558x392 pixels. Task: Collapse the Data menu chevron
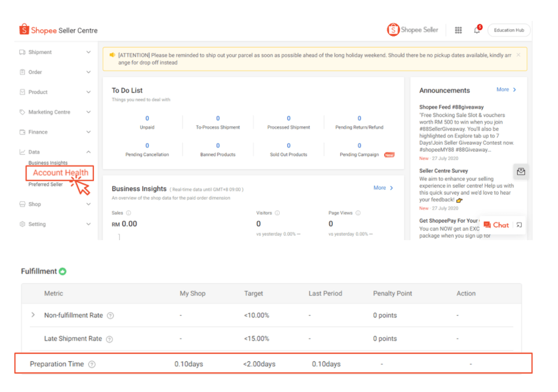point(88,152)
